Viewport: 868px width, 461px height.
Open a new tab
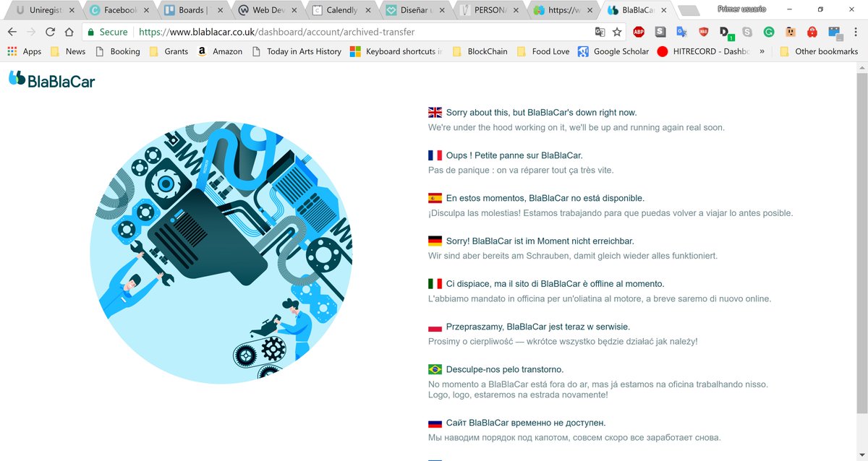coord(689,11)
